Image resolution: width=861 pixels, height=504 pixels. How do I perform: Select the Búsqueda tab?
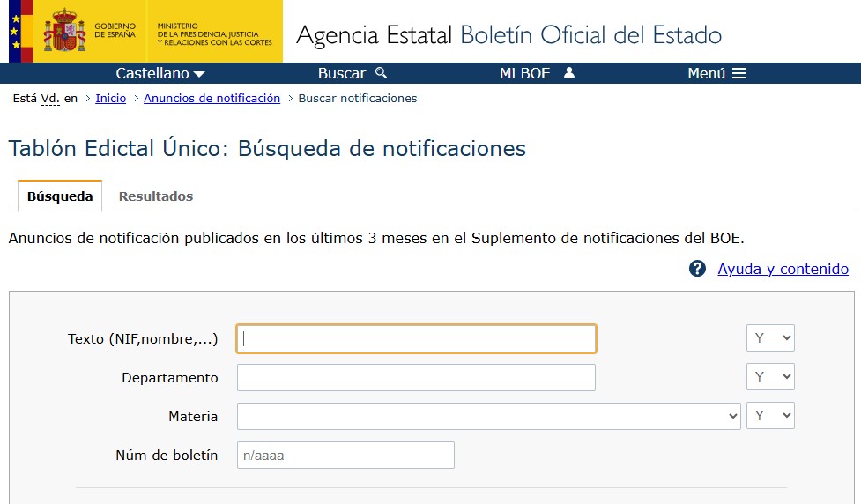tap(60, 196)
